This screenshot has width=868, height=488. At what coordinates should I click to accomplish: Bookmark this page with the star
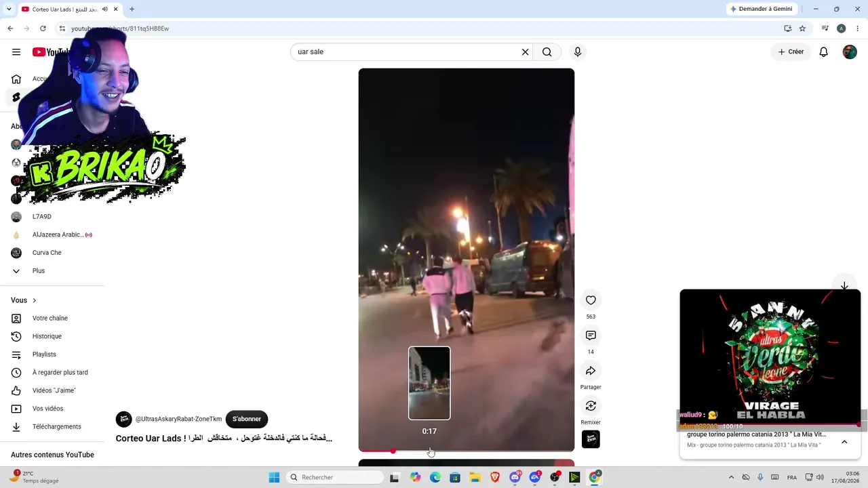[x=802, y=28]
